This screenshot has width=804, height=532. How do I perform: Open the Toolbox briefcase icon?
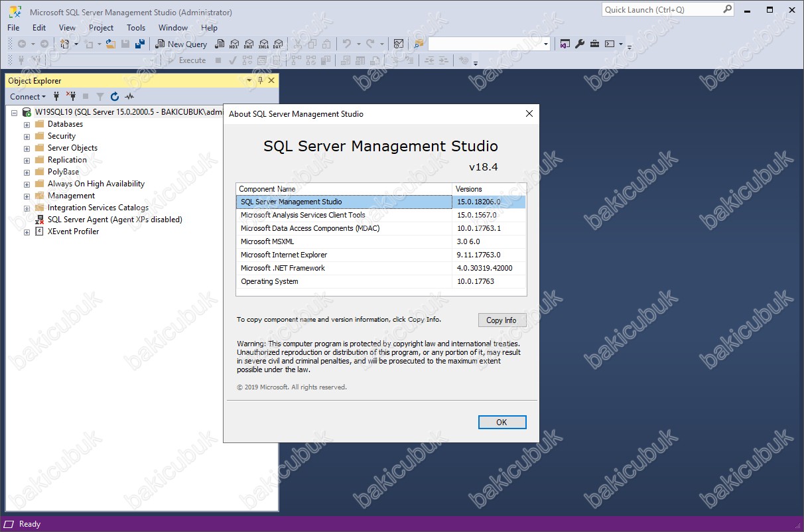tap(594, 44)
